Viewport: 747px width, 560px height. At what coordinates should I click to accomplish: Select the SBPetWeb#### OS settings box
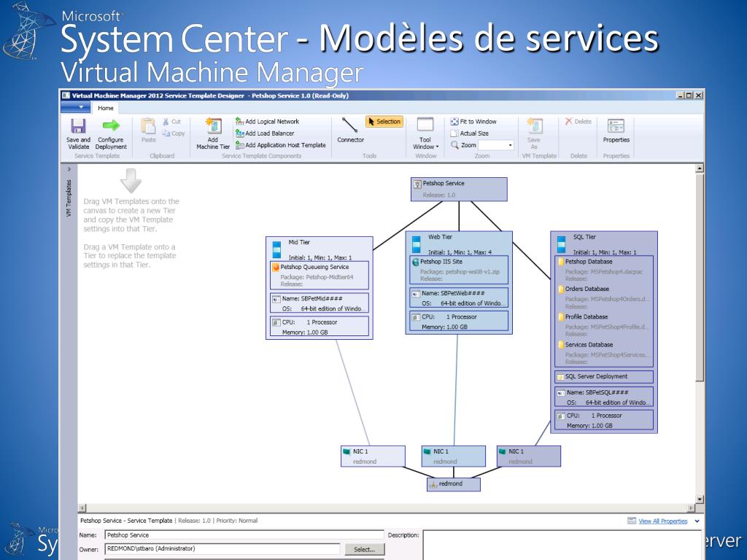coord(459,298)
